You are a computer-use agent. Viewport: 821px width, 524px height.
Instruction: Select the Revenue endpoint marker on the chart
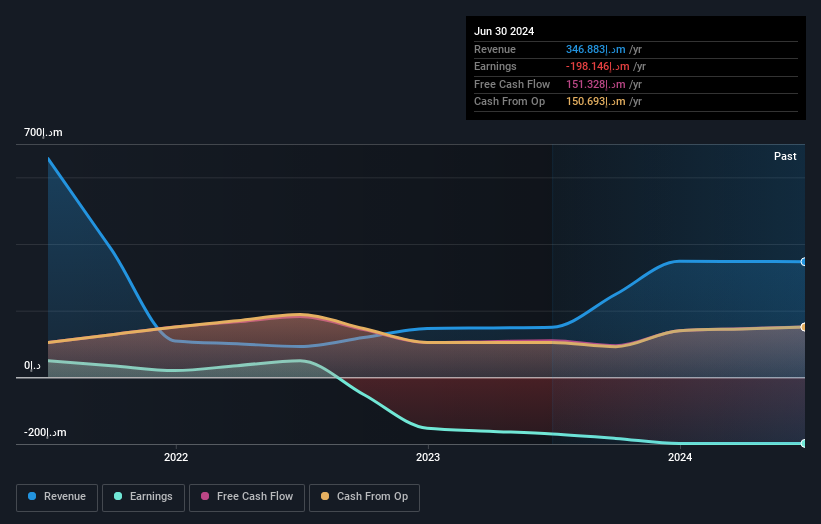[804, 262]
